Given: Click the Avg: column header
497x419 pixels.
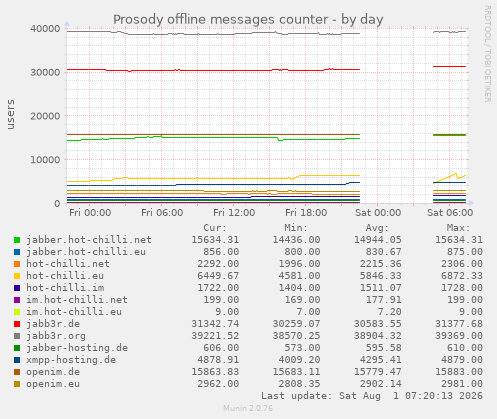Looking at the screenshot, I should [x=377, y=228].
